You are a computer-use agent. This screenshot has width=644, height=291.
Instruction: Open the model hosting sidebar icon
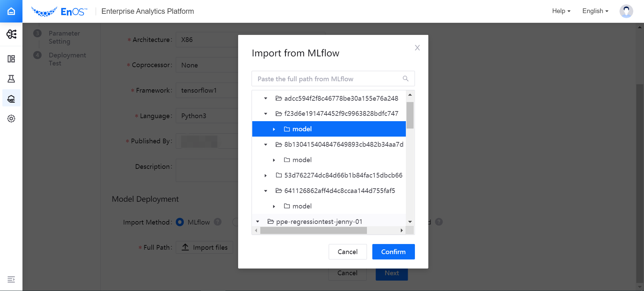pos(11,98)
